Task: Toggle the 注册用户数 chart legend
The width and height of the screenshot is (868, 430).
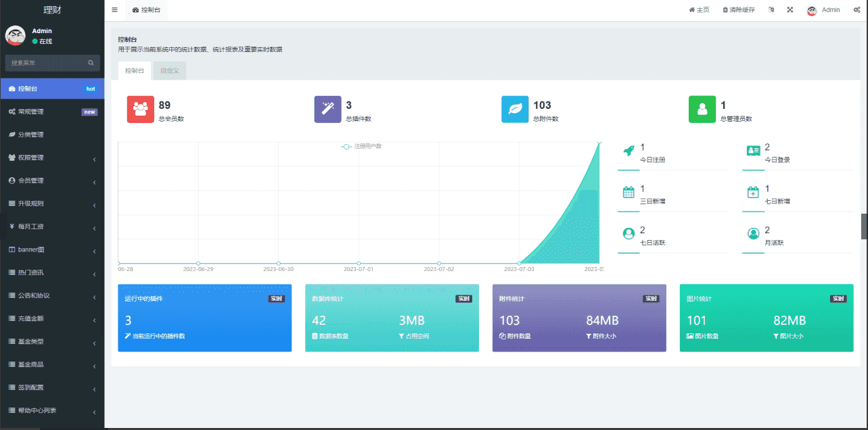Action: coord(361,146)
